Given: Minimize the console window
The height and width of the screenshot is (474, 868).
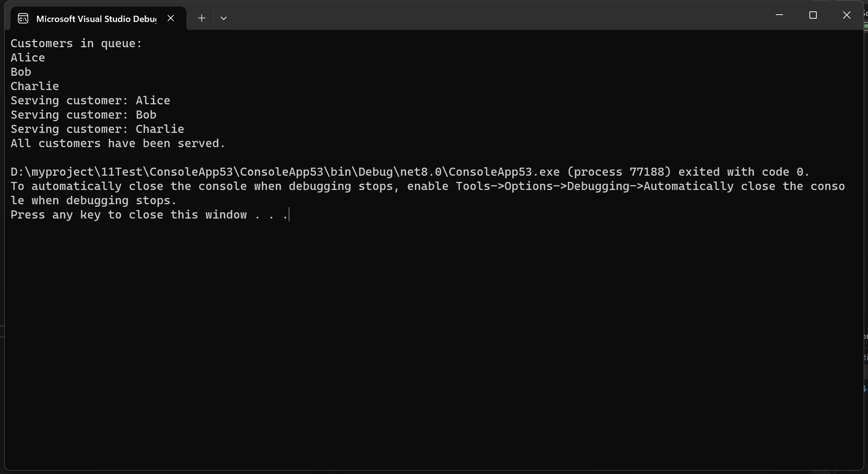Looking at the screenshot, I should [x=779, y=15].
